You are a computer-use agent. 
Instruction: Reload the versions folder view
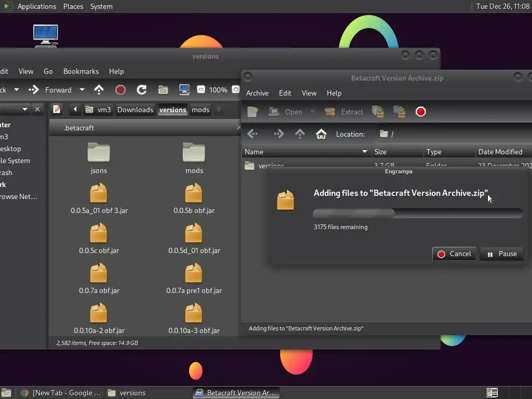(141, 90)
